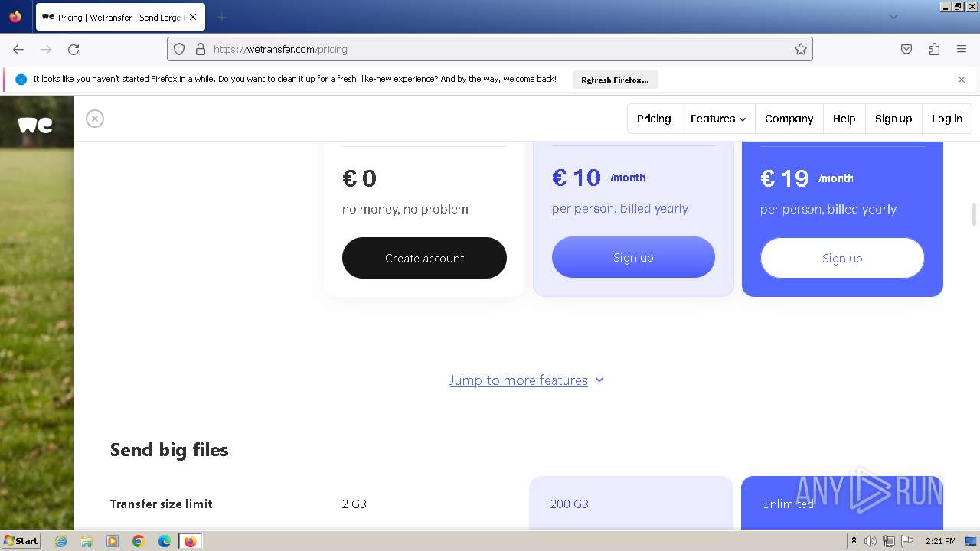980x551 pixels.
Task: Click Log in in navigation
Action: coord(947,119)
